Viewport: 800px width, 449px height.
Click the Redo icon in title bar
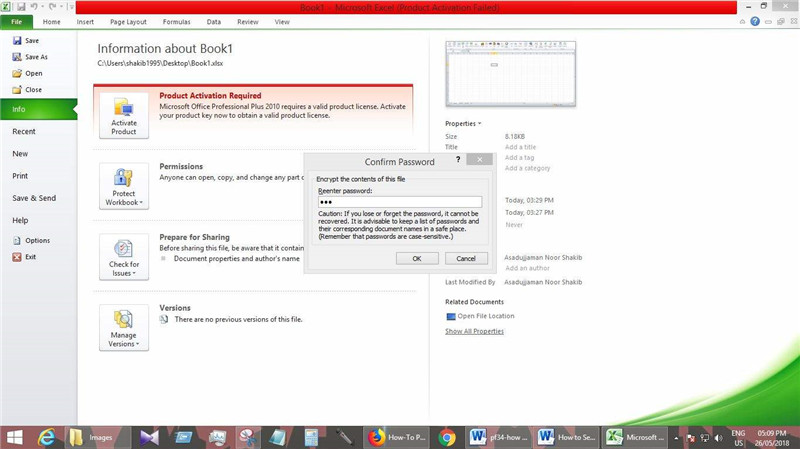click(x=53, y=7)
